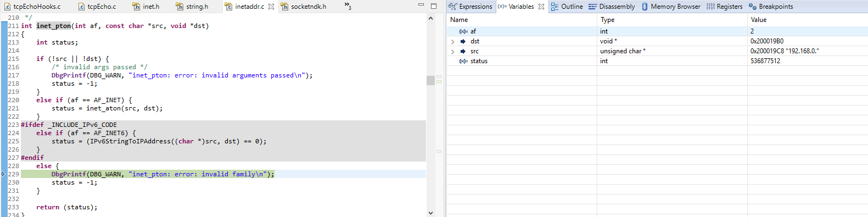Close the inetaddr.c tab
Screen dimensions: 868x217
pyautogui.click(x=271, y=7)
